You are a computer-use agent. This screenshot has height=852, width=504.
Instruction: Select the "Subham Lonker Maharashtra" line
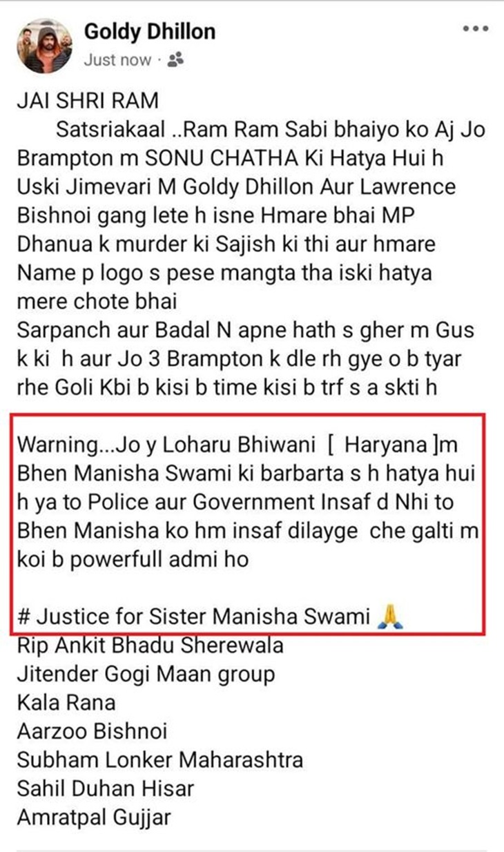(x=159, y=760)
